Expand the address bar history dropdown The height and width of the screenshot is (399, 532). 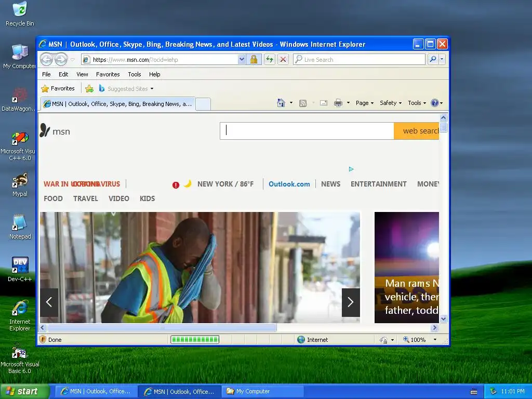click(242, 60)
